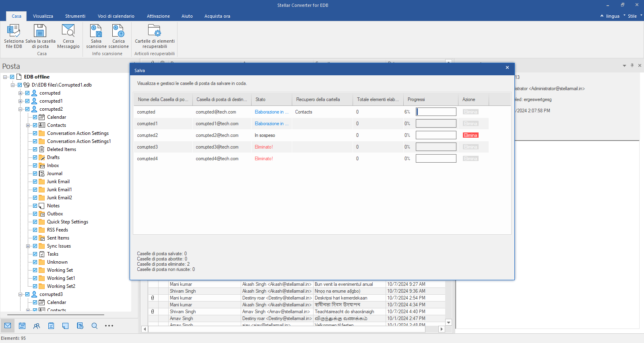Click Deleted Items trash icon in tree
Image resolution: width=644 pixels, height=343 pixels.
[x=42, y=149]
